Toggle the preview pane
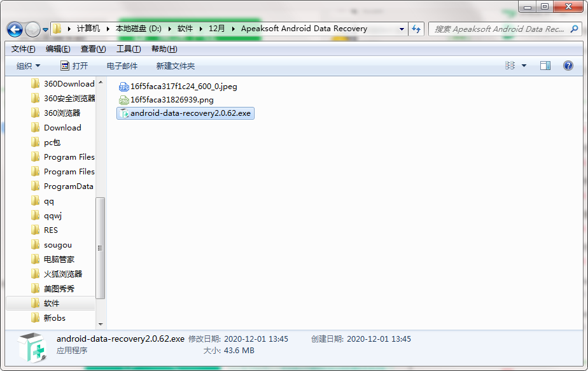Image resolution: width=588 pixels, height=371 pixels. (545, 66)
